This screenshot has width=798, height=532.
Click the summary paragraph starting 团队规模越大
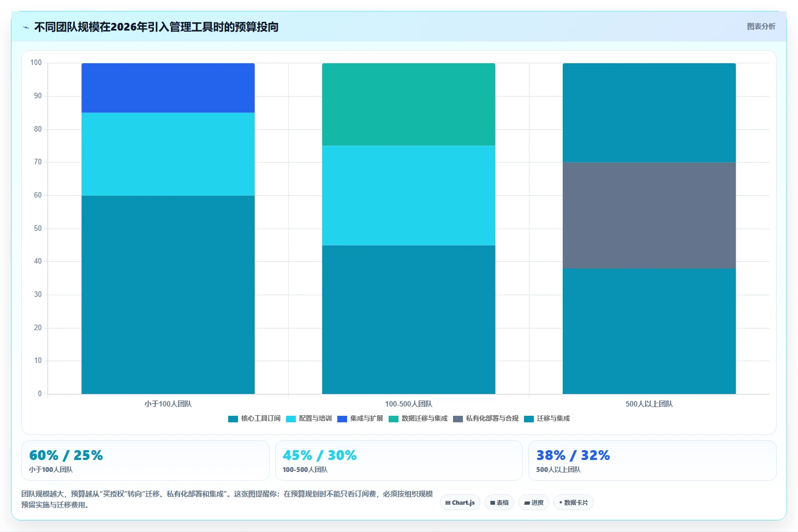pos(227,499)
